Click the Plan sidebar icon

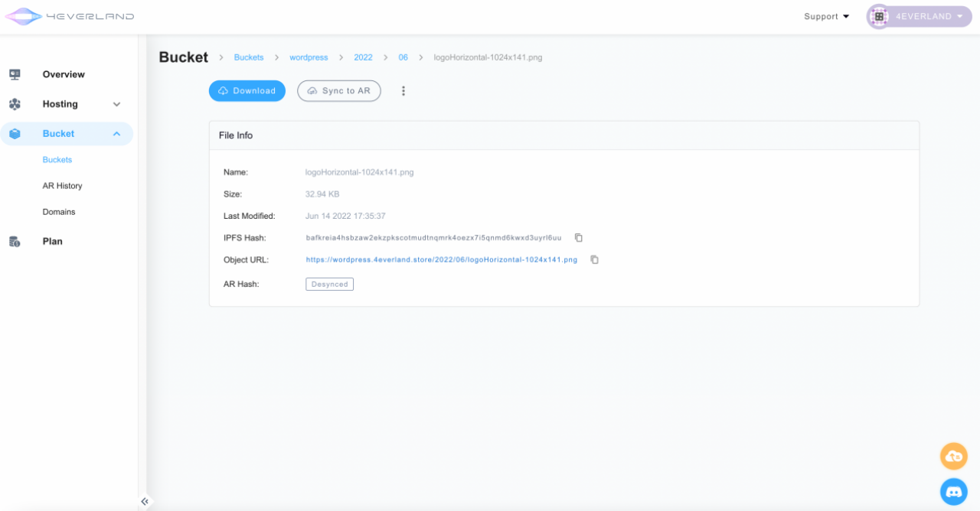point(15,242)
